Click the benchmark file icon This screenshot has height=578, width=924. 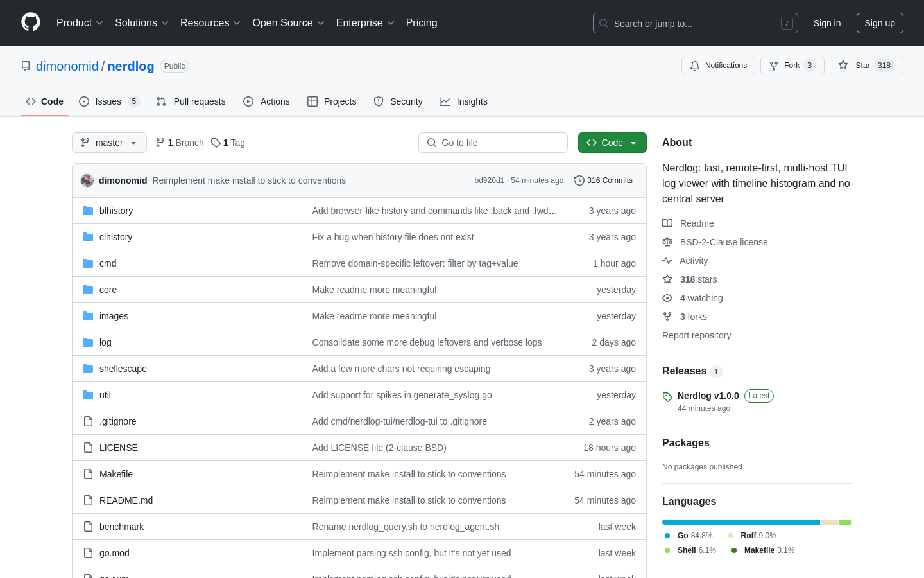88,527
